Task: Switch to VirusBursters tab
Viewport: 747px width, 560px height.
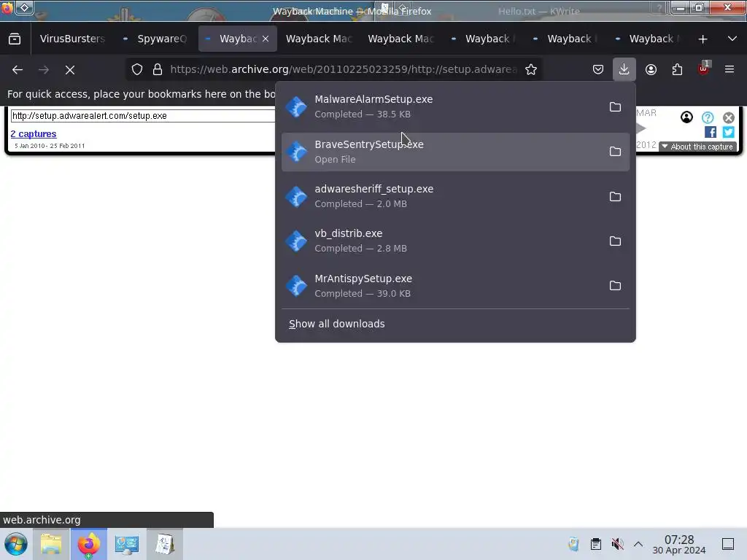Action: click(72, 39)
